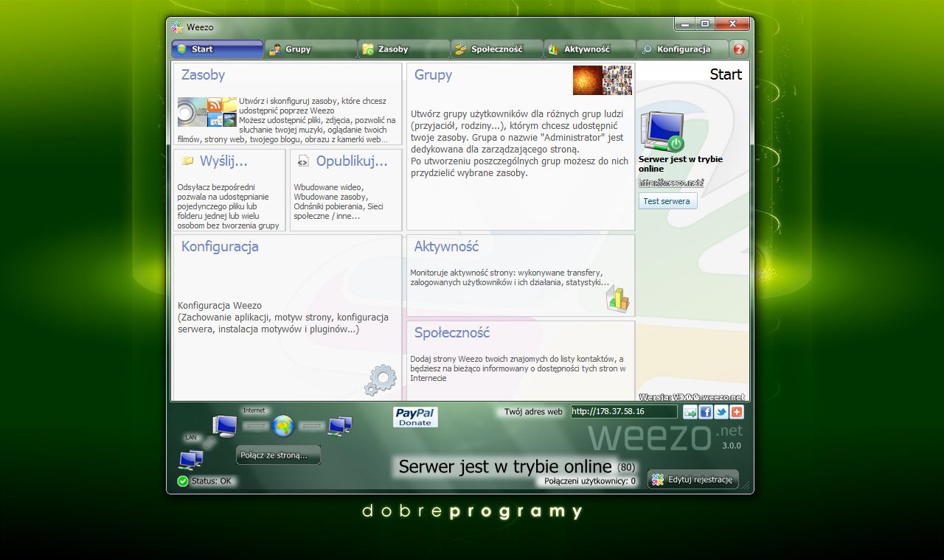Click the bar chart icon in Aktywność panel
This screenshot has height=560, width=944.
pyautogui.click(x=618, y=299)
